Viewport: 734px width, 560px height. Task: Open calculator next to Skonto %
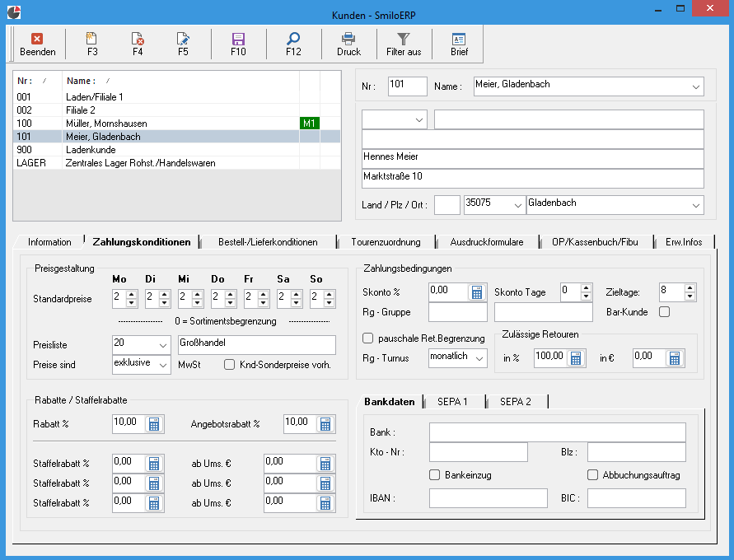tap(477, 292)
